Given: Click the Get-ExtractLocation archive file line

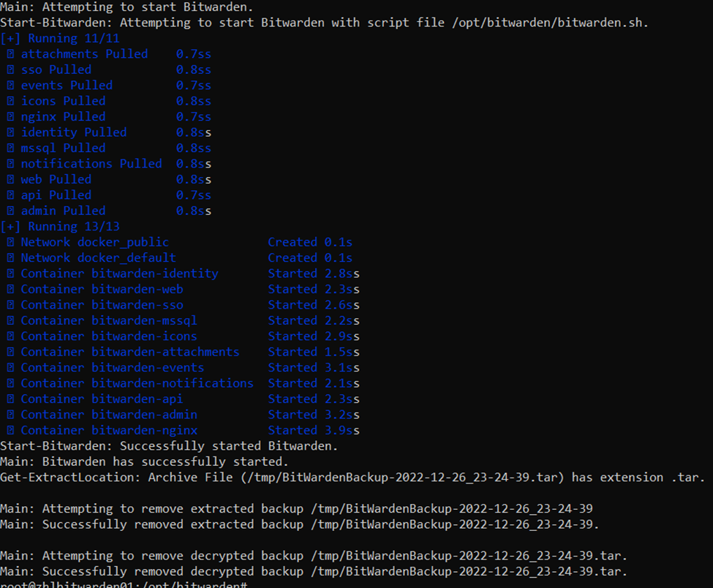Looking at the screenshot, I should 352,478.
